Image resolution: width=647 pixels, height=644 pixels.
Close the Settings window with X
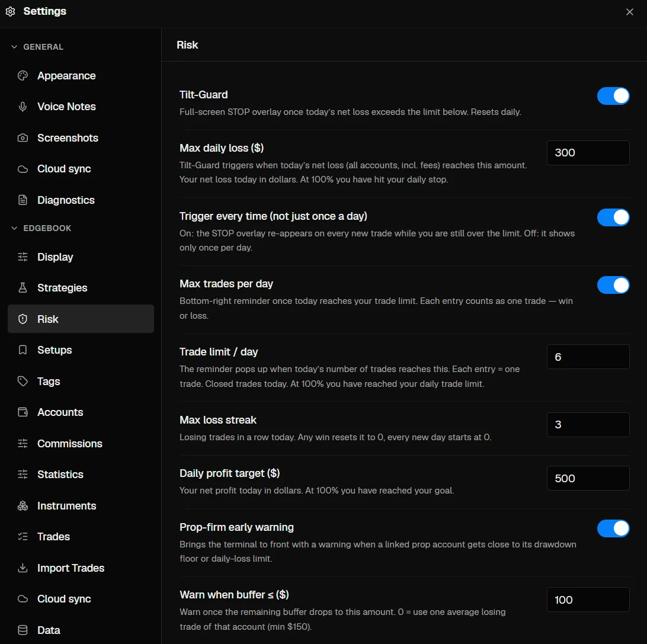tap(629, 12)
